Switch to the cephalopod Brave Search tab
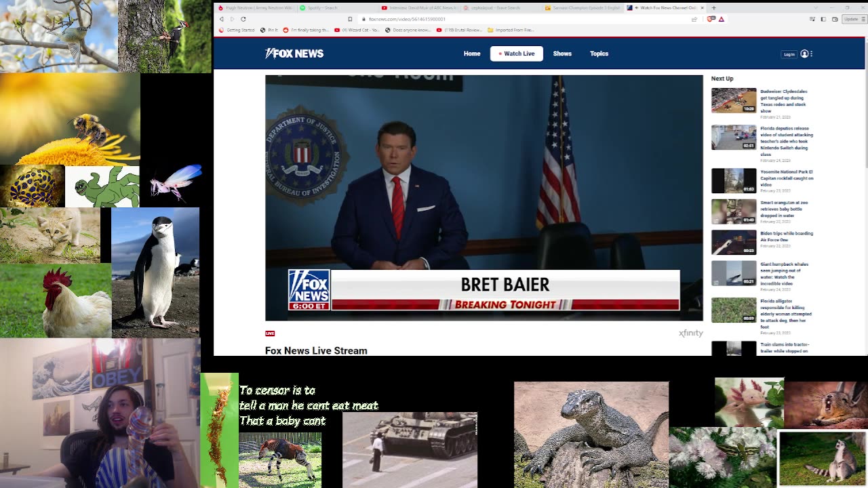 coord(501,7)
